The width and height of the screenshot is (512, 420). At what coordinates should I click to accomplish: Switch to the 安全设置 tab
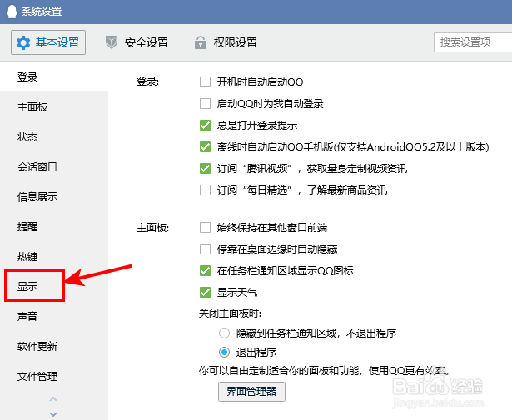137,42
